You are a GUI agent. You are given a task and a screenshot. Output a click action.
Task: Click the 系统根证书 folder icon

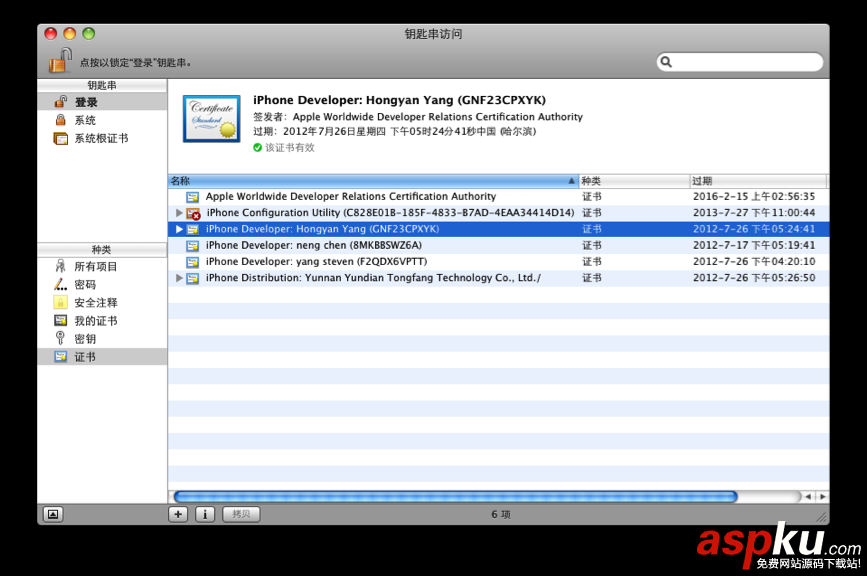60,138
